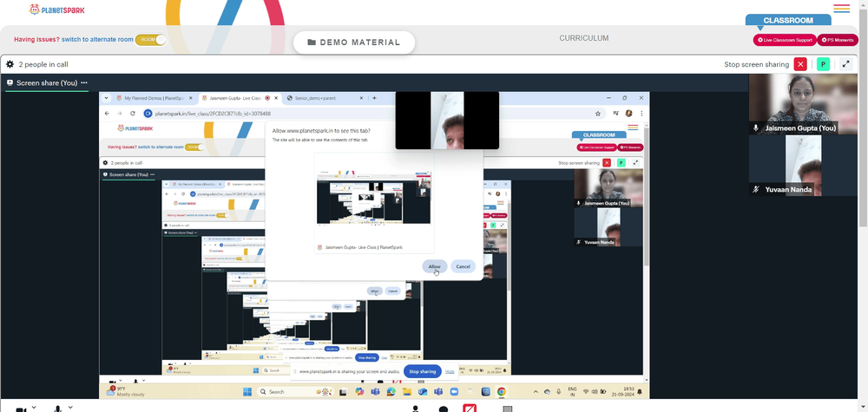Open camera options chevron in bottom bar
Viewport: 868px width, 412px height.
[34, 408]
